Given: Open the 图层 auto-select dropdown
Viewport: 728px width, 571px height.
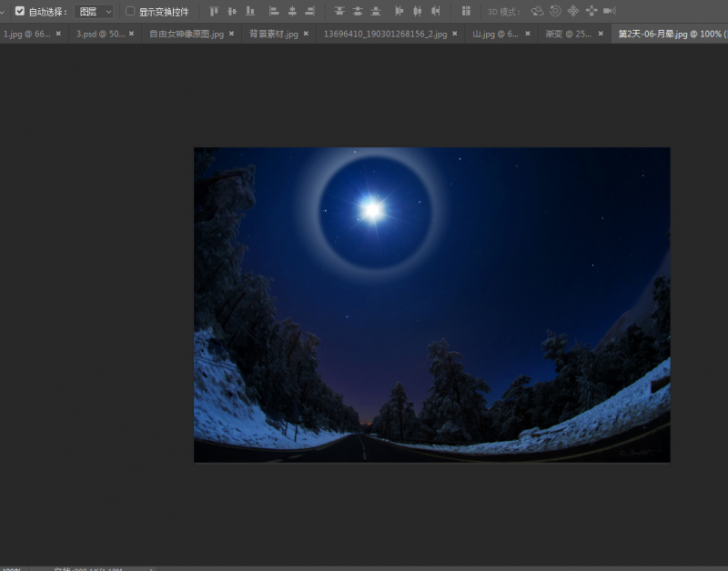Looking at the screenshot, I should coord(95,12).
